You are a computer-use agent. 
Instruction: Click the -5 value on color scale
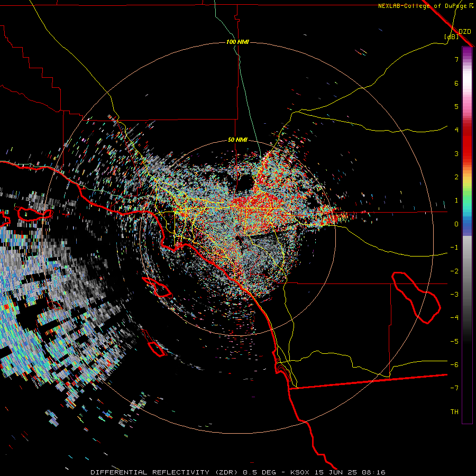pyautogui.click(x=454, y=342)
